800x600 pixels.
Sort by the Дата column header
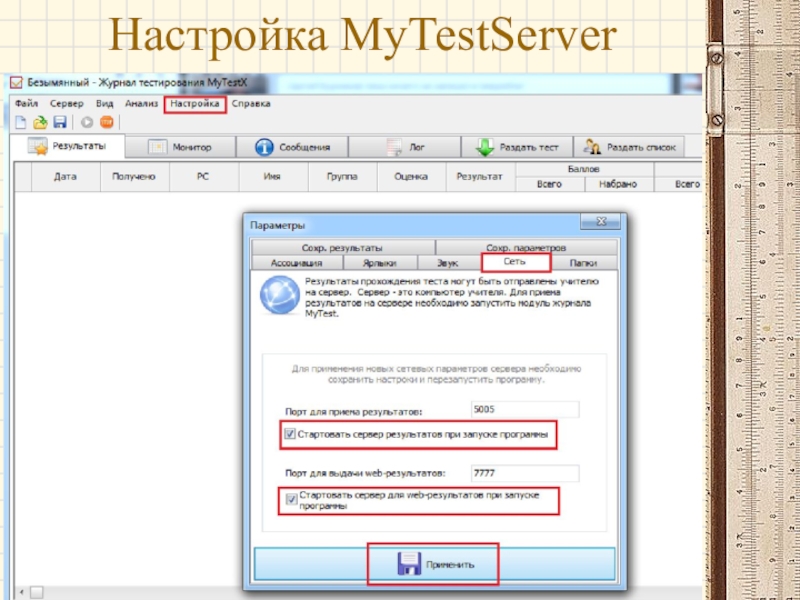[65, 177]
